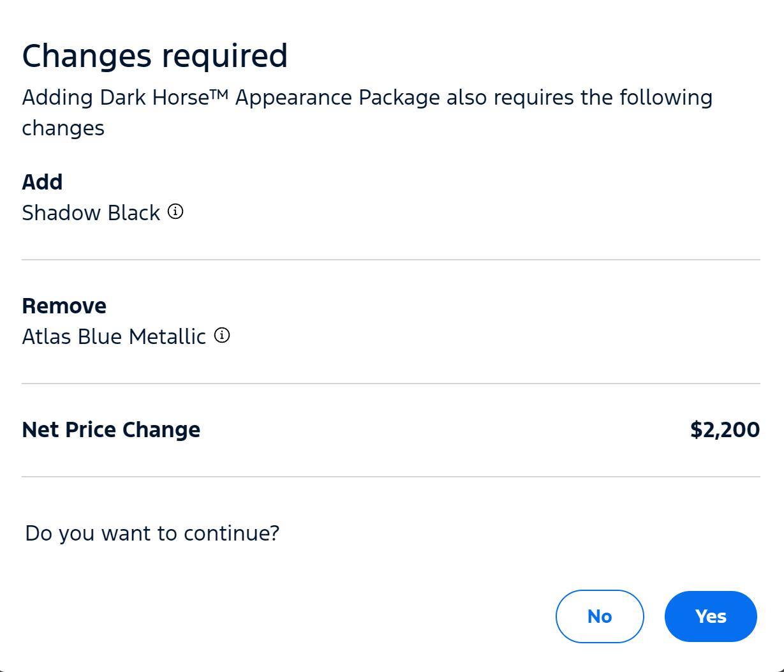Image resolution: width=784 pixels, height=672 pixels.
Task: Select the Remove section heading
Action: click(64, 306)
